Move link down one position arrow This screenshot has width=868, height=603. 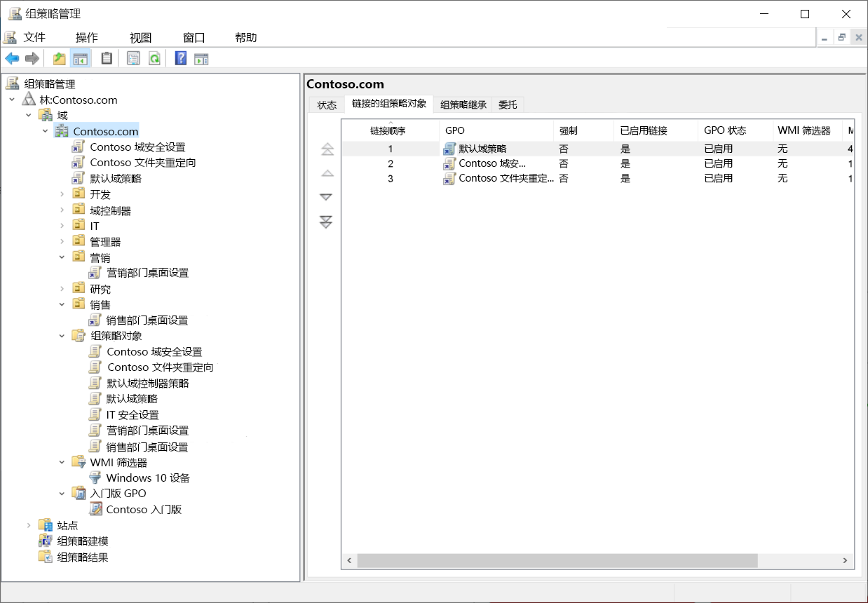[x=326, y=197]
